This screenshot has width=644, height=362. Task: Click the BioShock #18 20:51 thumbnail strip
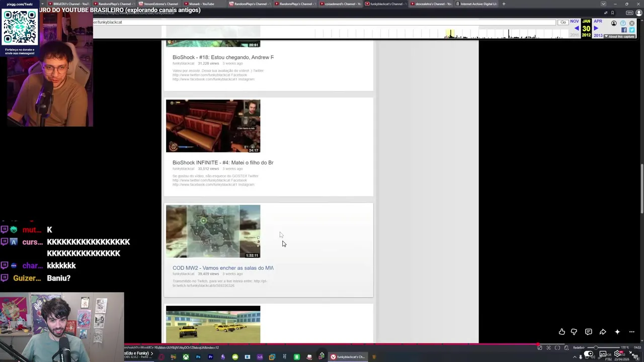tap(213, 43)
